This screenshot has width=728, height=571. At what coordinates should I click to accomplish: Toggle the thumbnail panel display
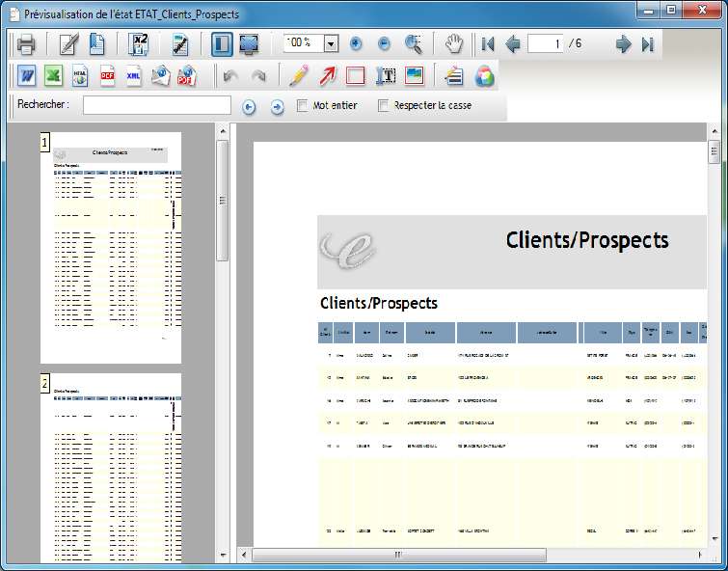click(222, 44)
